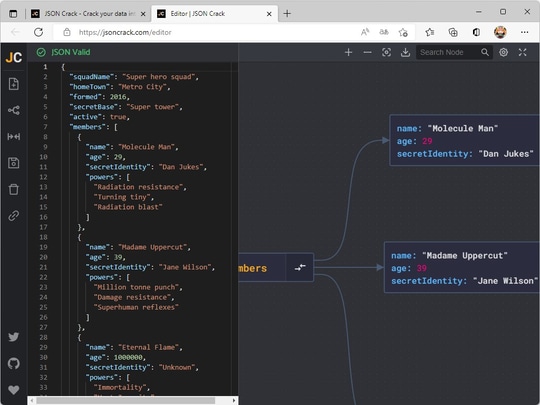Click the "Immortality" line in the editor
The image size is (540, 405).
[122, 387]
